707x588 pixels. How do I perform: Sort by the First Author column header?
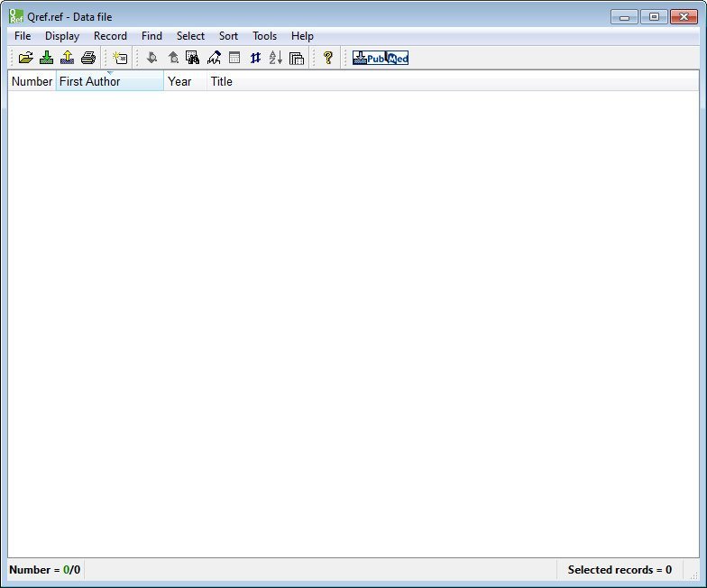pos(110,81)
